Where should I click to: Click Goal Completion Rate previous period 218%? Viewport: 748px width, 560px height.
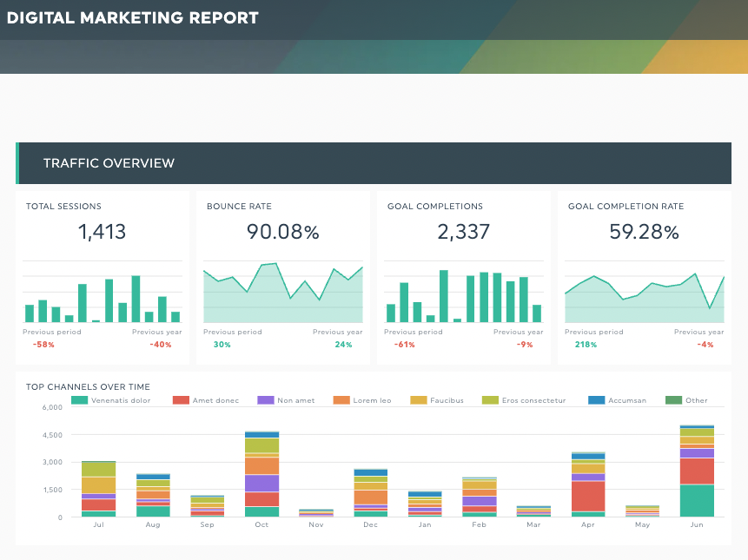586,345
